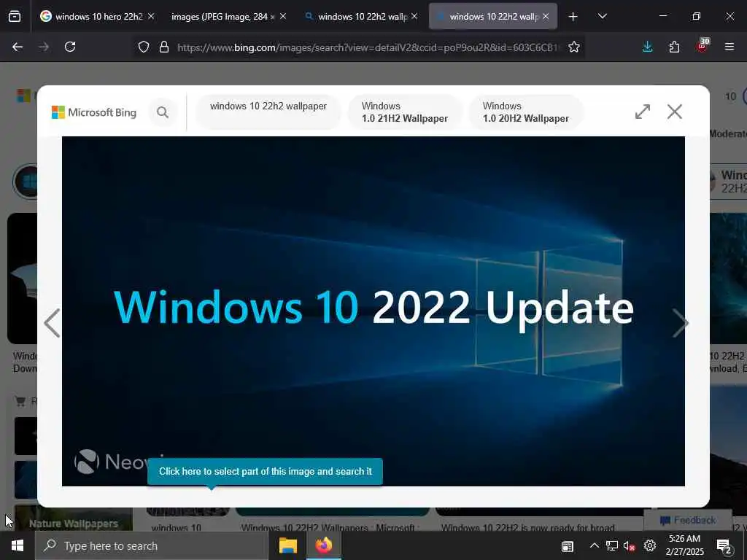Screen dimensions: 747x560
Task: Open Bing search magnifier in viewer
Action: pos(163,112)
